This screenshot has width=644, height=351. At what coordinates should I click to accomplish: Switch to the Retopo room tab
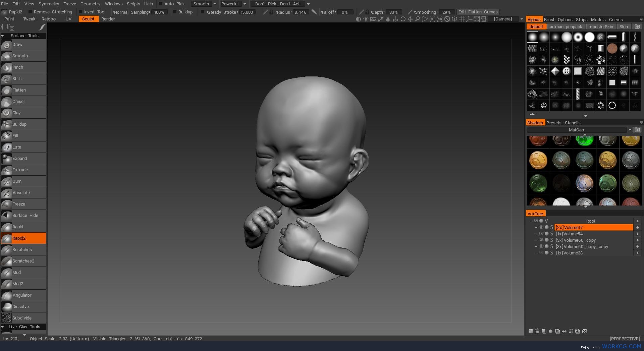(49, 19)
